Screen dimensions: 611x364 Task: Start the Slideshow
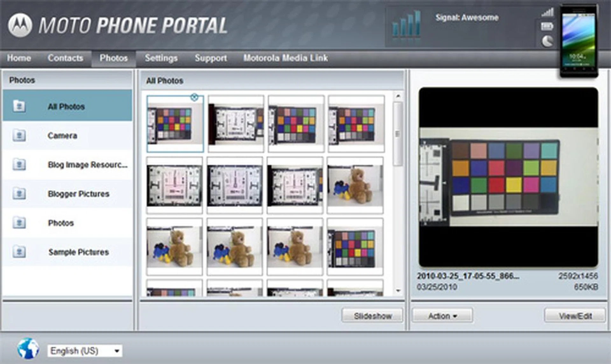[372, 316]
